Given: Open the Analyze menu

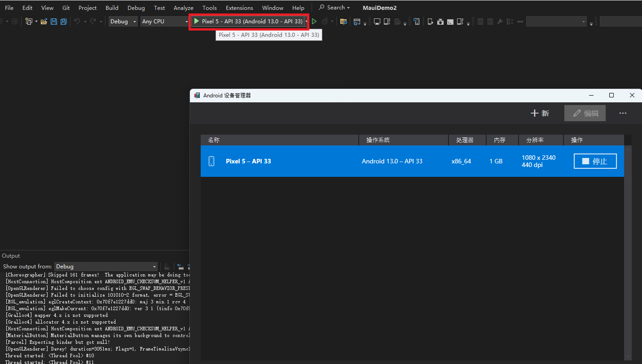Looking at the screenshot, I should 184,8.
